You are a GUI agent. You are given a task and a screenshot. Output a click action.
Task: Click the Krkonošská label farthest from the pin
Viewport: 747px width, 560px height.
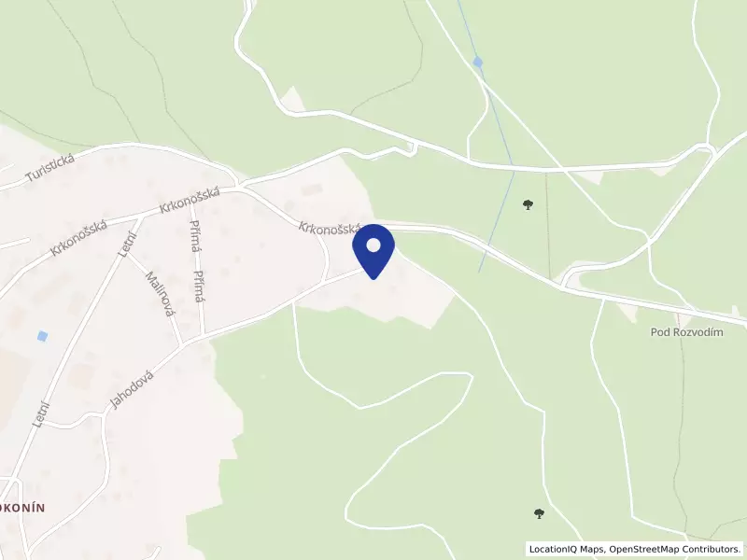point(78,238)
